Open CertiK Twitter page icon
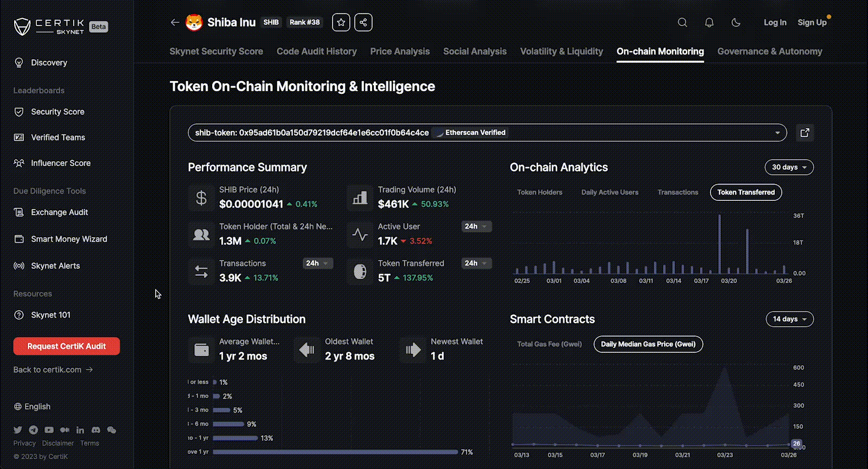The height and width of the screenshot is (469, 868). [18, 430]
